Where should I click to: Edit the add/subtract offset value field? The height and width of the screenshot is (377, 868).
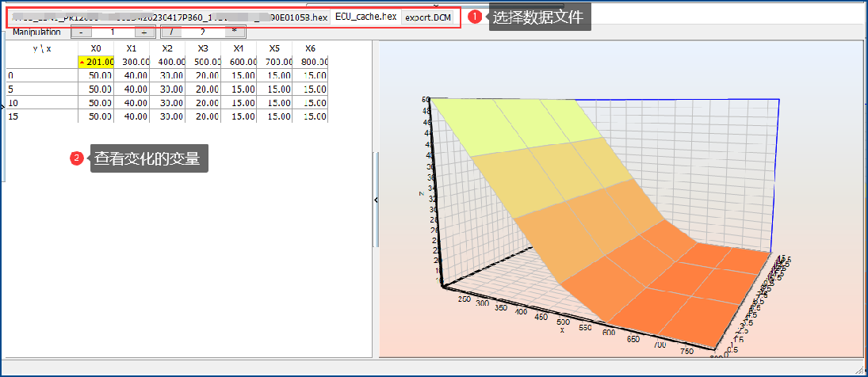click(x=113, y=32)
